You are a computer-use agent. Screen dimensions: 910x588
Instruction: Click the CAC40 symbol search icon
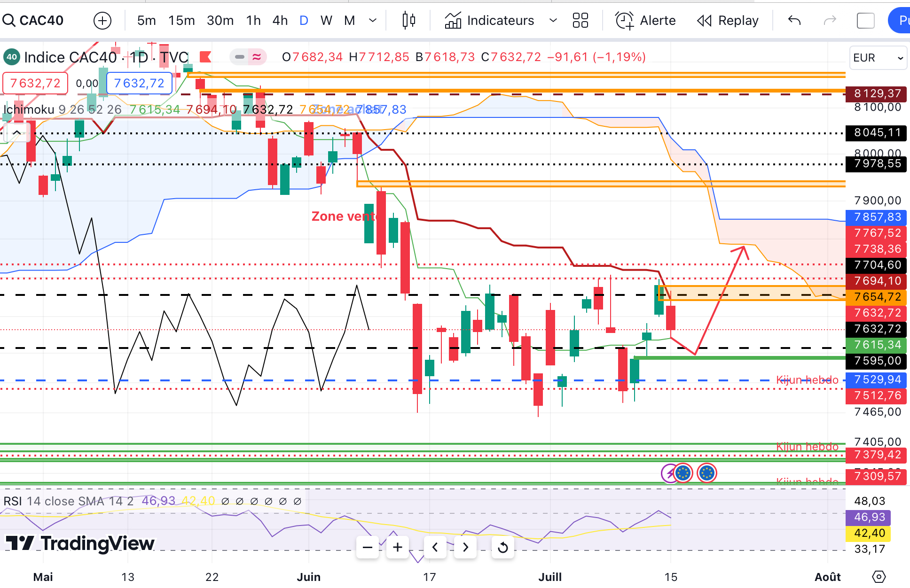8,20
